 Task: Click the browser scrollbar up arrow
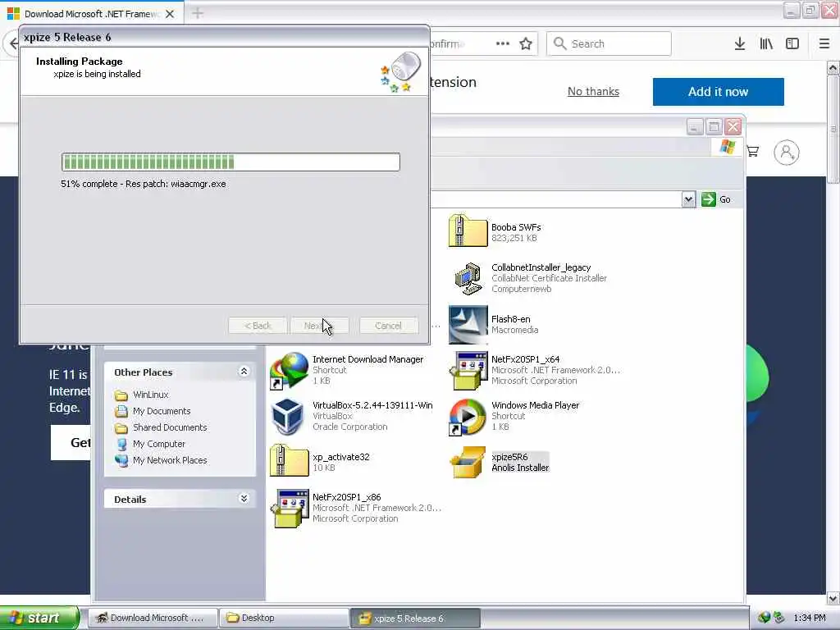[833, 68]
